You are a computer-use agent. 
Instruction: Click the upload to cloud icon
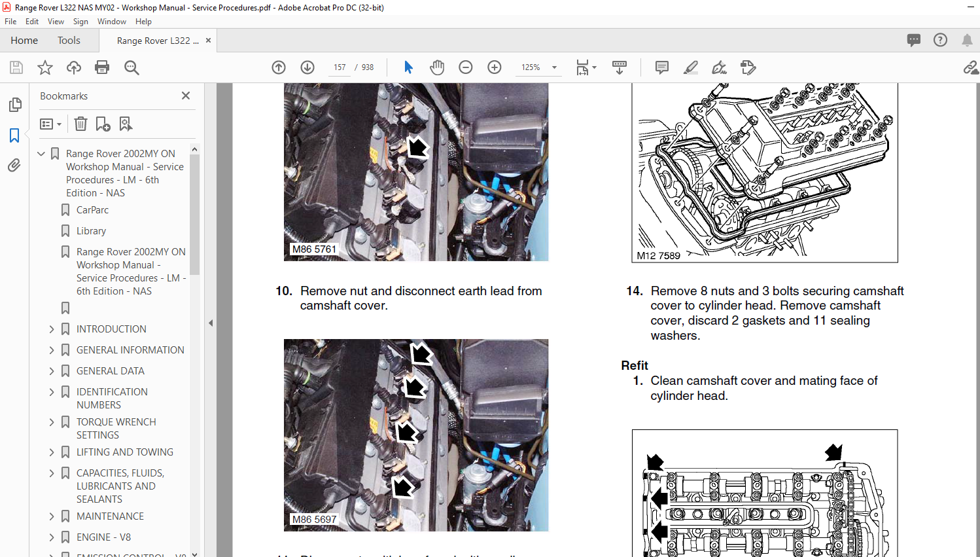74,67
